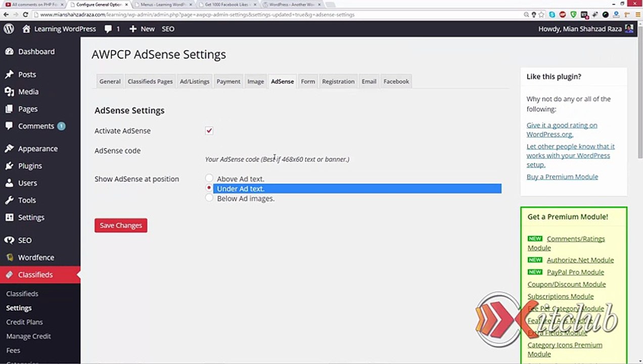Viewport: 643px width, 364px height.
Task: Open the Coupon/Discount Module link
Action: [x=566, y=284]
